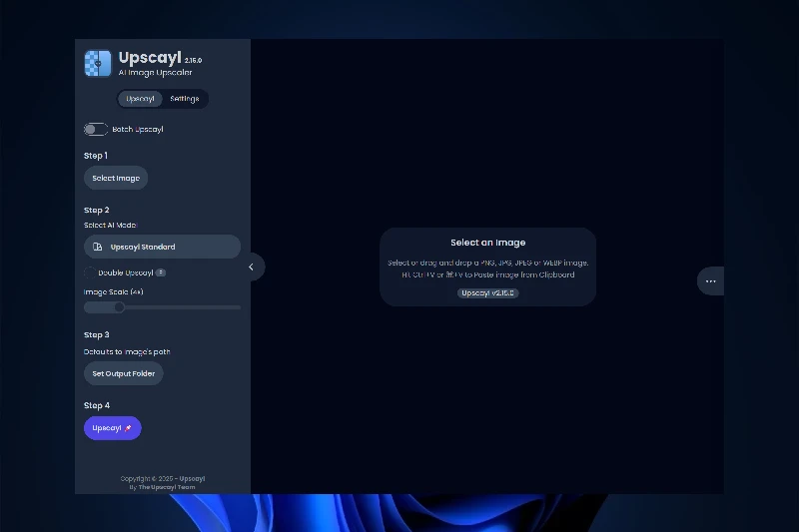Click the Defaults to image's path text
The image size is (799, 532).
pyautogui.click(x=127, y=351)
